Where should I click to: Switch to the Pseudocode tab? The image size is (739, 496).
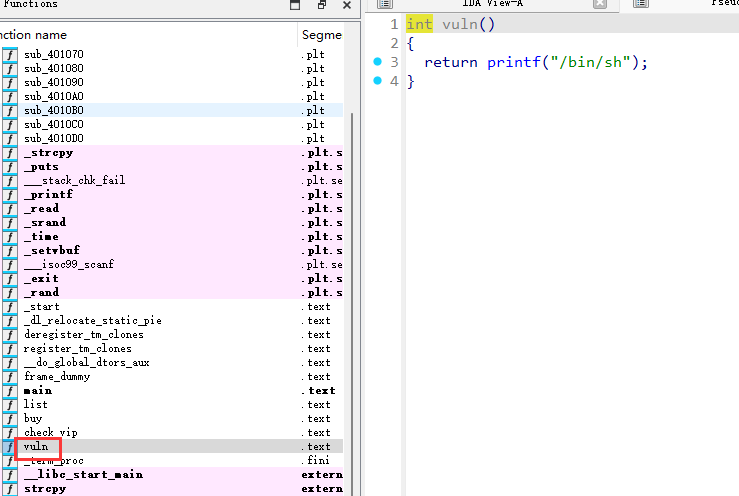pos(723,4)
